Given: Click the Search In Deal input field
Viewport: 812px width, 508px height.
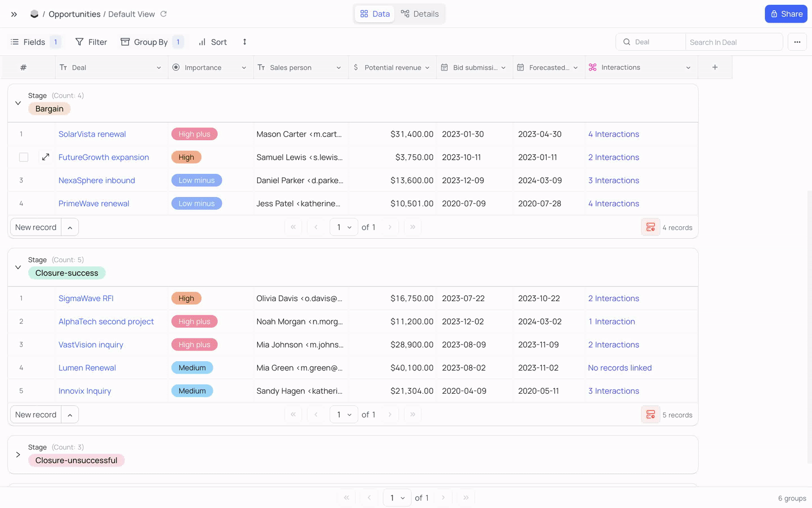Looking at the screenshot, I should (733, 42).
